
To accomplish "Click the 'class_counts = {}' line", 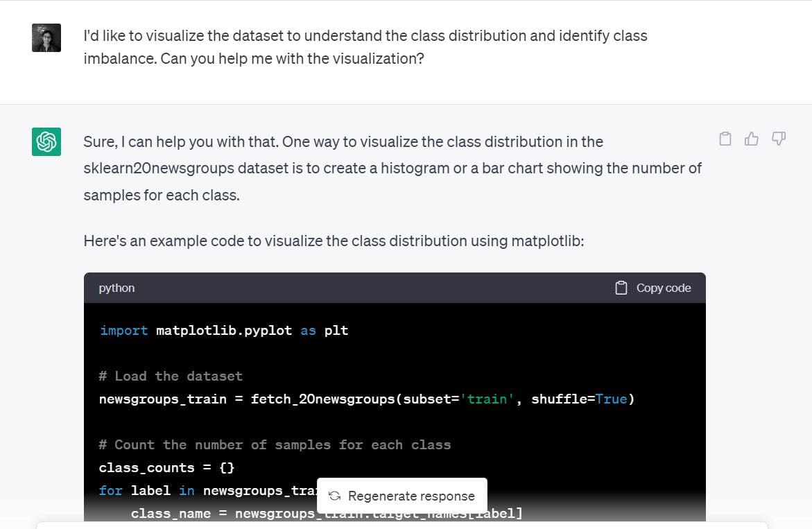I will coord(166,468).
